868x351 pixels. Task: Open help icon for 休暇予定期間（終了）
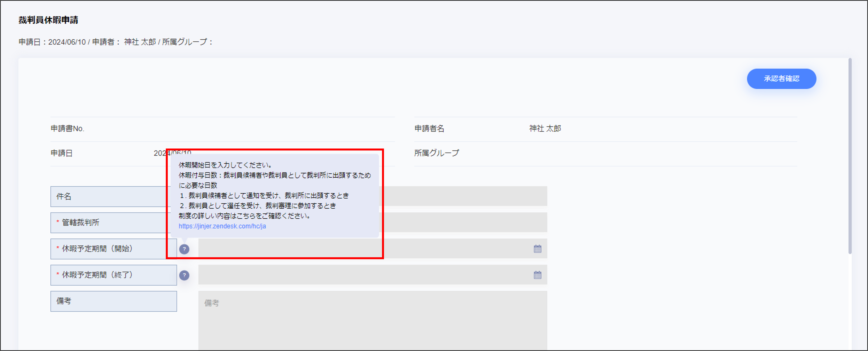point(184,275)
